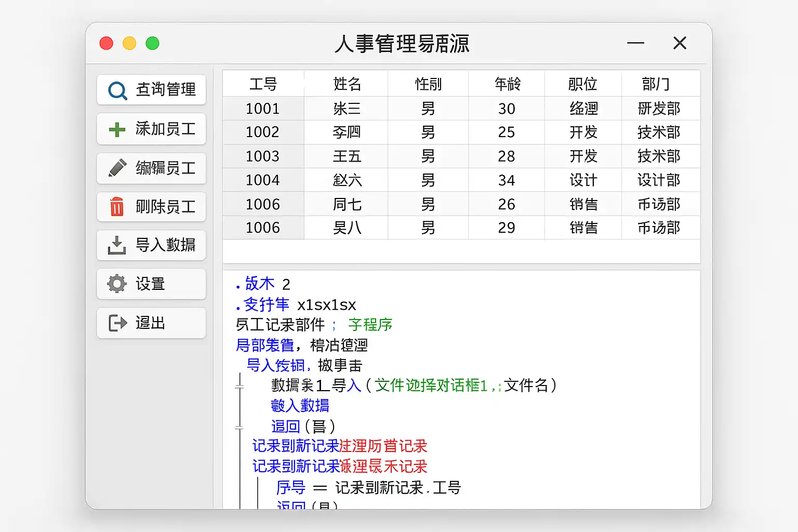The height and width of the screenshot is (532, 798).
Task: Click the red trash delete icon
Action: 117,207
